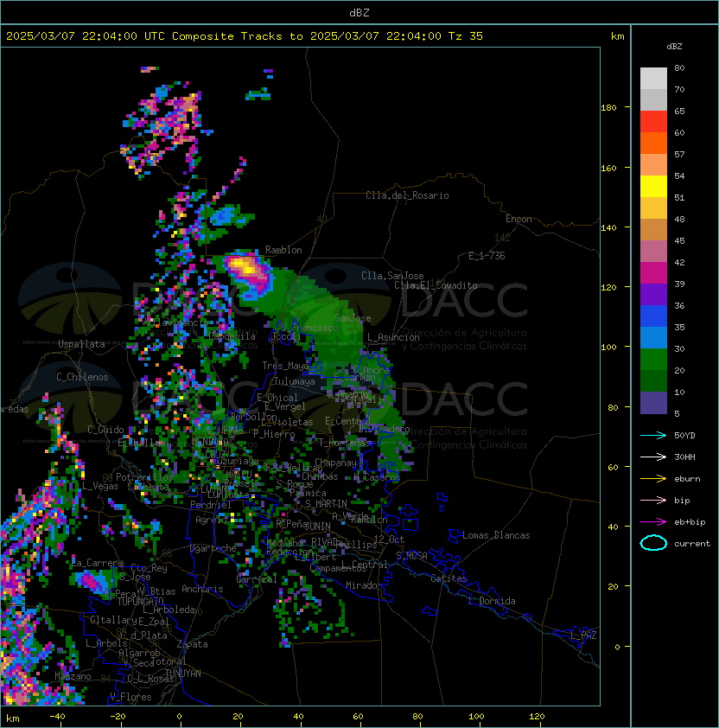
Task: Pick the green swatch between 30 and 20
Action: [653, 360]
